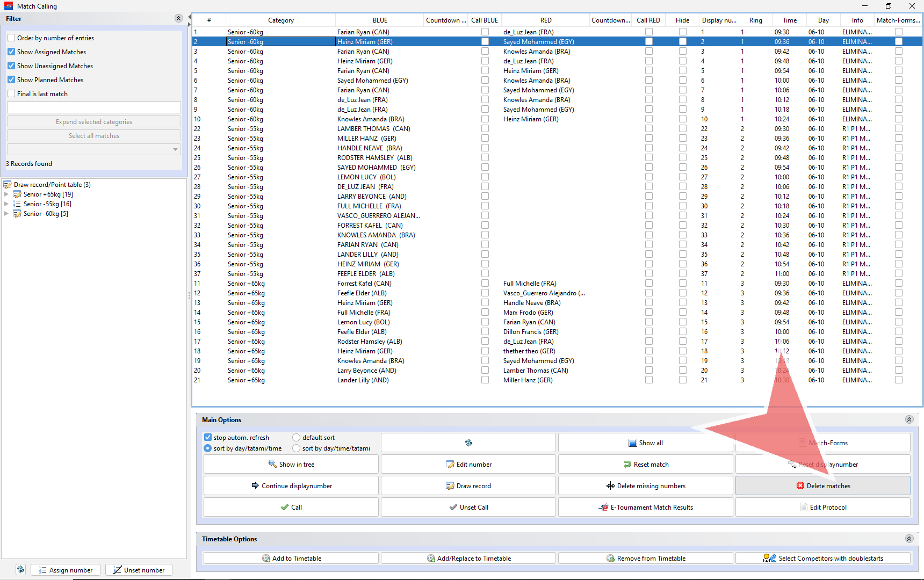This screenshot has height=580, width=924.
Task: Click the E-Tournament Match Results icon
Action: (x=603, y=507)
